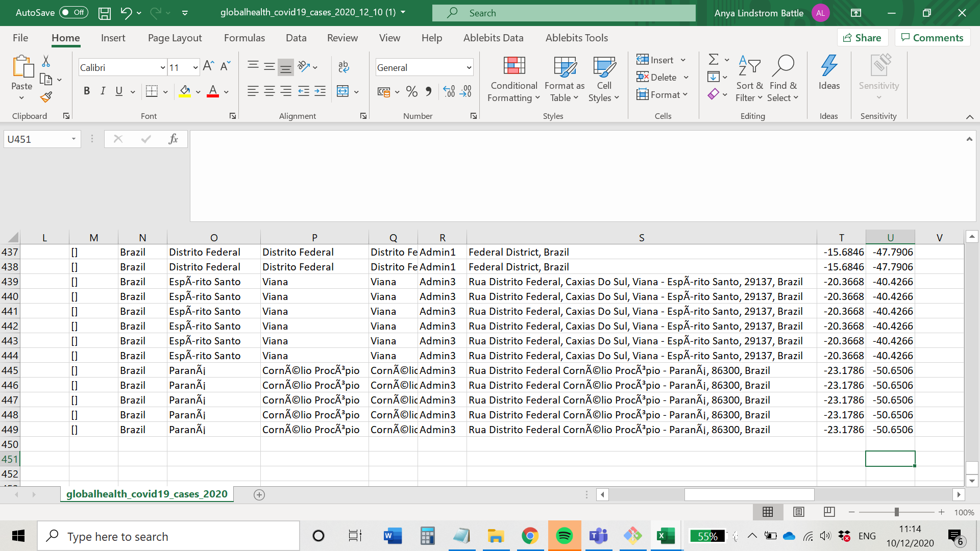Toggle Bold formatting
980x551 pixels.
click(x=87, y=91)
